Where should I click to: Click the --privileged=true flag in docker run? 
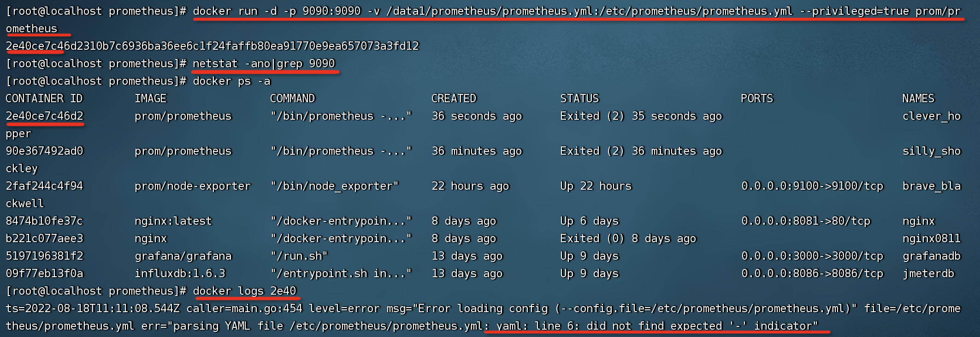[854, 11]
